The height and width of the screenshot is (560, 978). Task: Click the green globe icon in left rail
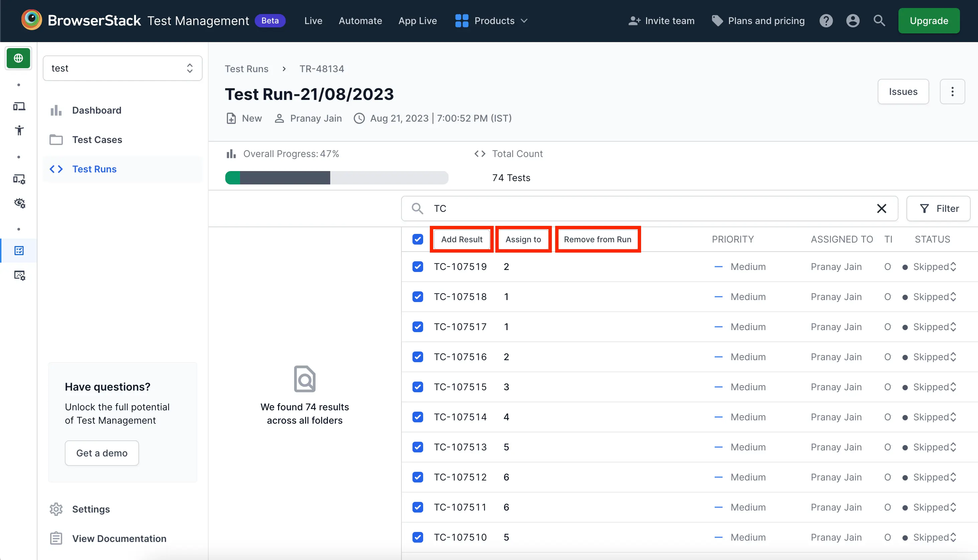(x=18, y=58)
